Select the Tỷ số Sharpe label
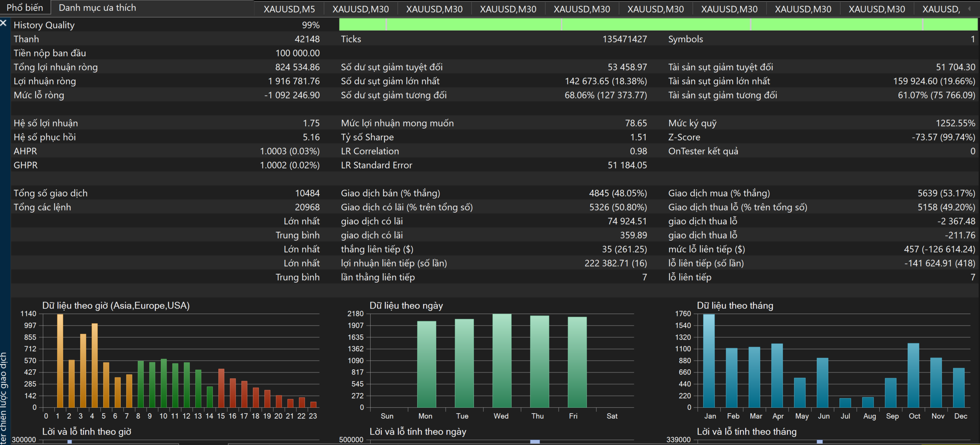The height and width of the screenshot is (445, 980). tap(367, 137)
